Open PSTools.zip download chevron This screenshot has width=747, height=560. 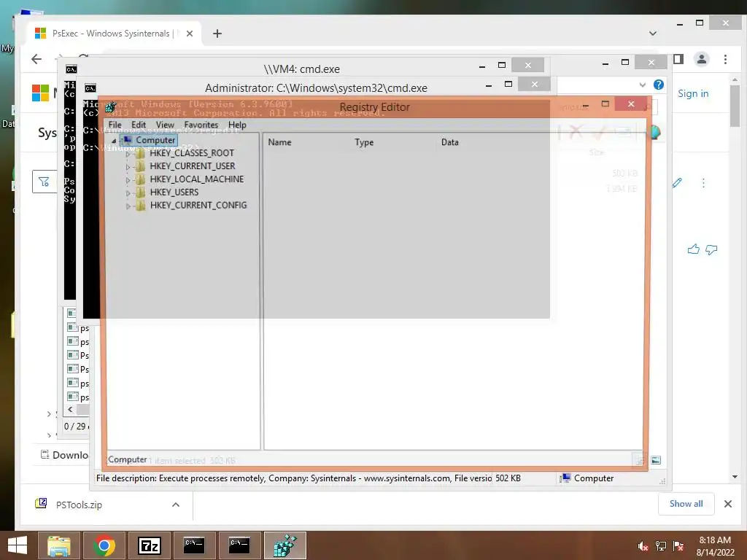click(x=175, y=505)
